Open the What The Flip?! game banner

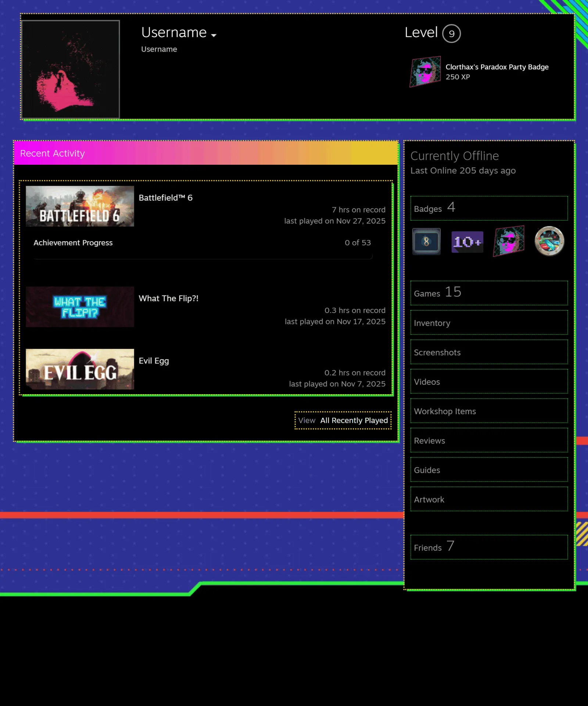(80, 307)
